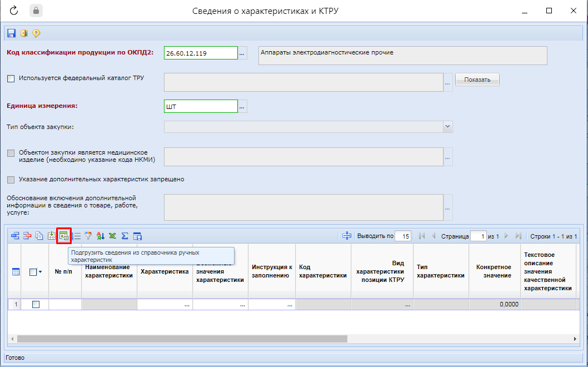588x367 pixels.
Task: Click the red-highlighted load from manual characteristics reference icon
Action: click(x=64, y=236)
